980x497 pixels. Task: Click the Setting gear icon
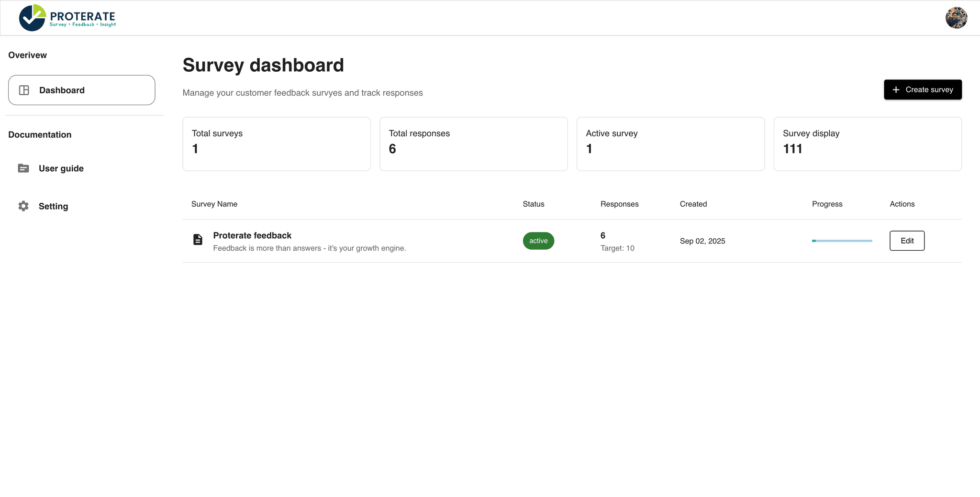(x=23, y=206)
